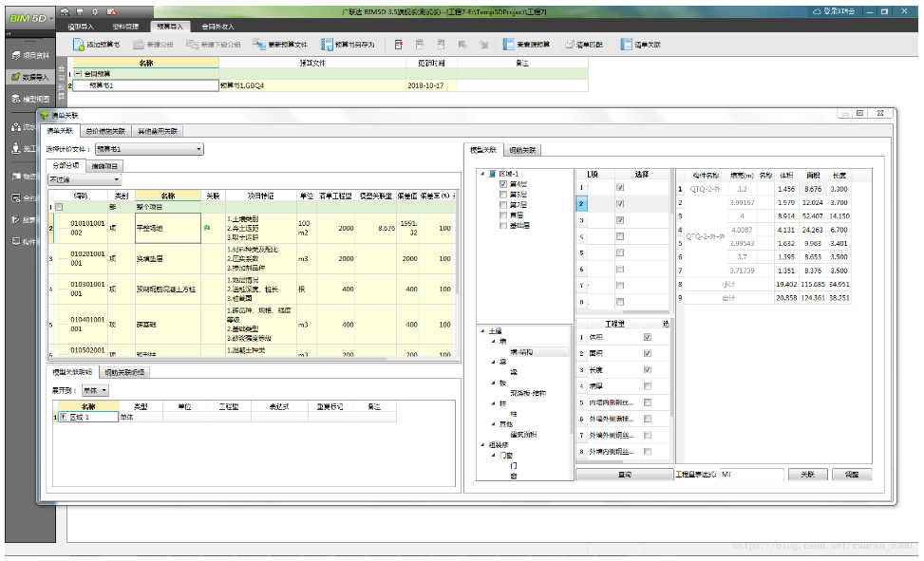Image resolution: width=924 pixels, height=561 pixels.
Task: Check the 第2层 floor checkbox
Action: (x=502, y=205)
